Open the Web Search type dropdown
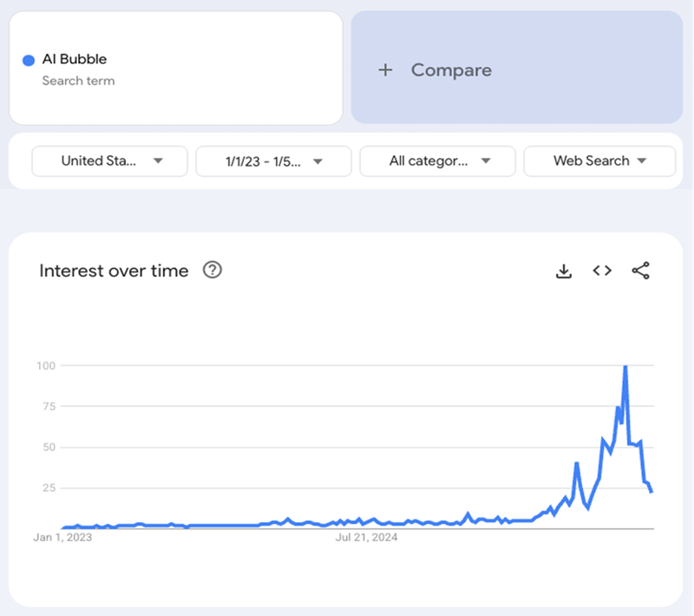 pyautogui.click(x=599, y=161)
